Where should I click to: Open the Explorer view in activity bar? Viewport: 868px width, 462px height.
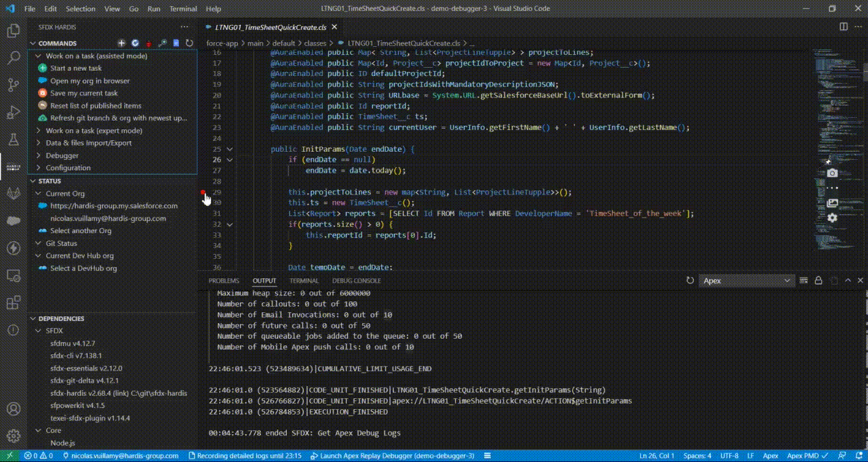[13, 30]
